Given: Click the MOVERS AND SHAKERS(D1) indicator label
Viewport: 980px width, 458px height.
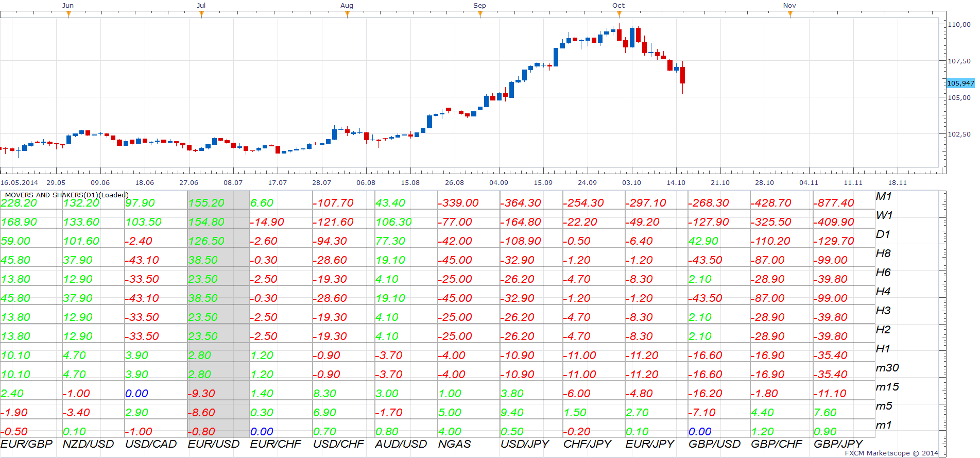Looking at the screenshot, I should click(66, 195).
